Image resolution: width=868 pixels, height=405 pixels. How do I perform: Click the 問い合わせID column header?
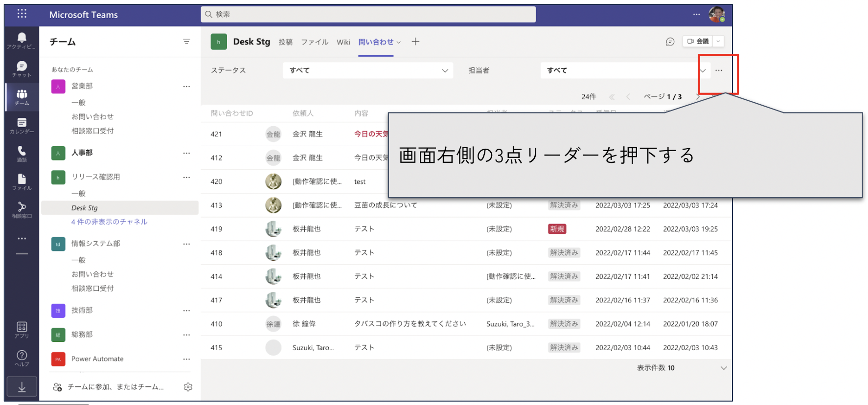click(x=232, y=113)
